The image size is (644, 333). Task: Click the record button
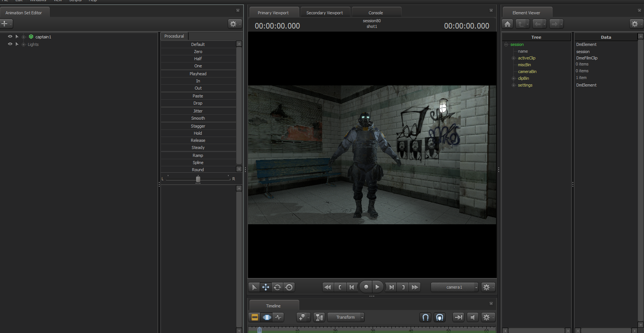(x=366, y=287)
